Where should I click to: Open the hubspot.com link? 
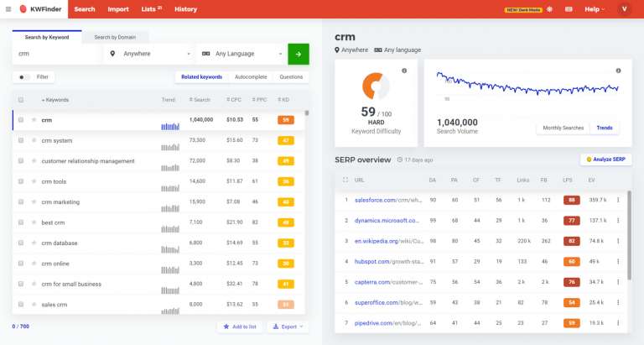tap(389, 262)
